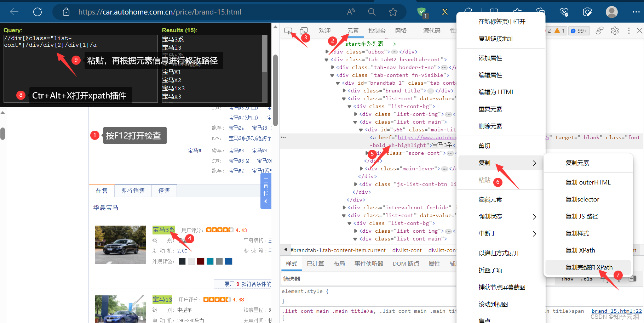Image resolution: width=644 pixels, height=323 pixels.
Task: Expand the collapsed uibox div ellipsis
Action: (x=395, y=52)
